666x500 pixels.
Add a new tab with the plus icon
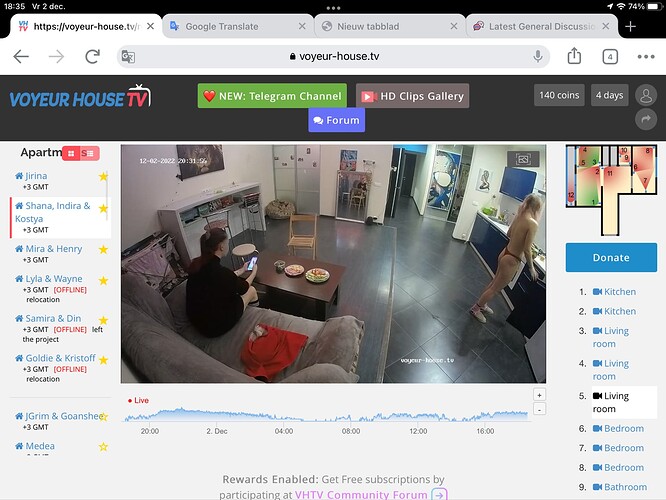tap(630, 26)
